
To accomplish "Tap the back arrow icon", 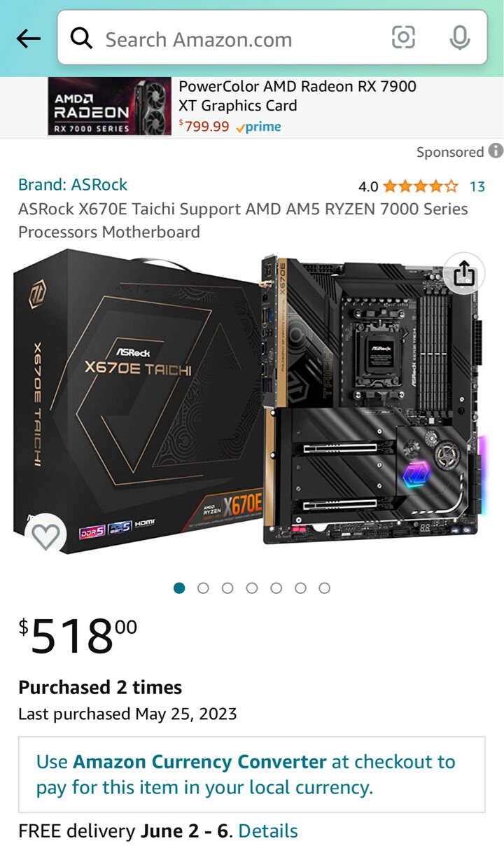I will [x=28, y=39].
